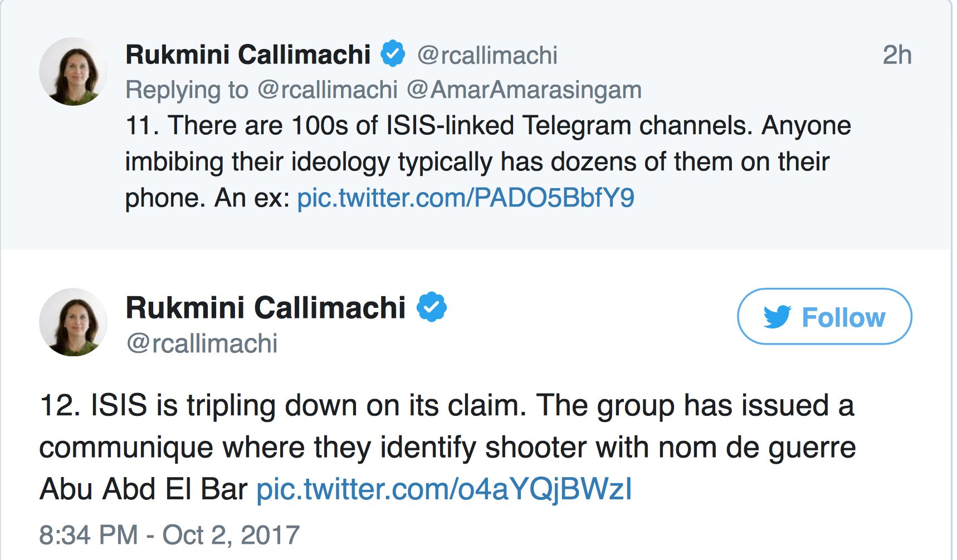This screenshot has width=957, height=560.
Task: Open the top tweet's profile avatar
Action: click(73, 71)
